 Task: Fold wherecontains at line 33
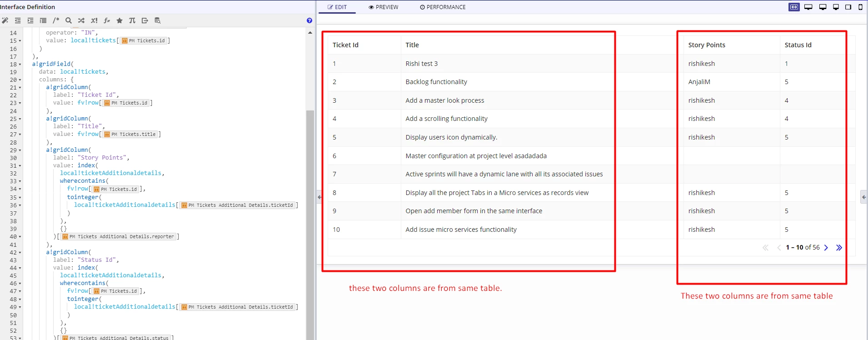(x=20, y=181)
